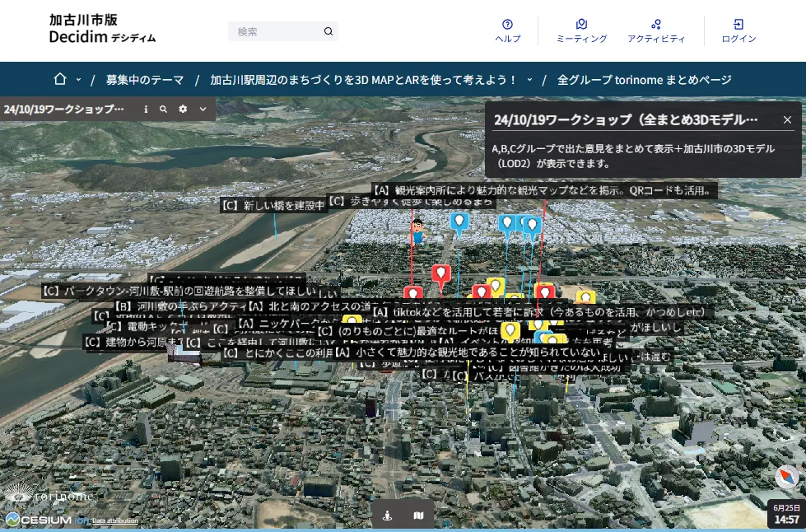This screenshot has height=532, width=806.
Task: Open map settings gear icon
Action: click(183, 109)
